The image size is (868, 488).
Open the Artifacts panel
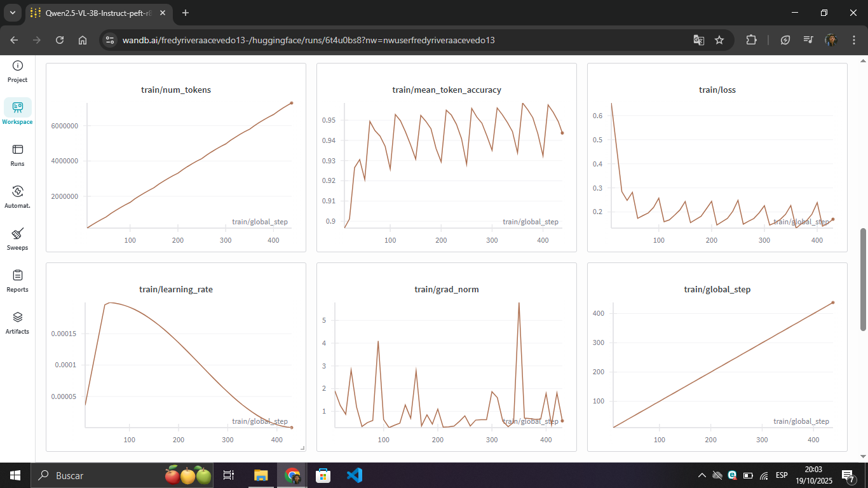click(17, 321)
